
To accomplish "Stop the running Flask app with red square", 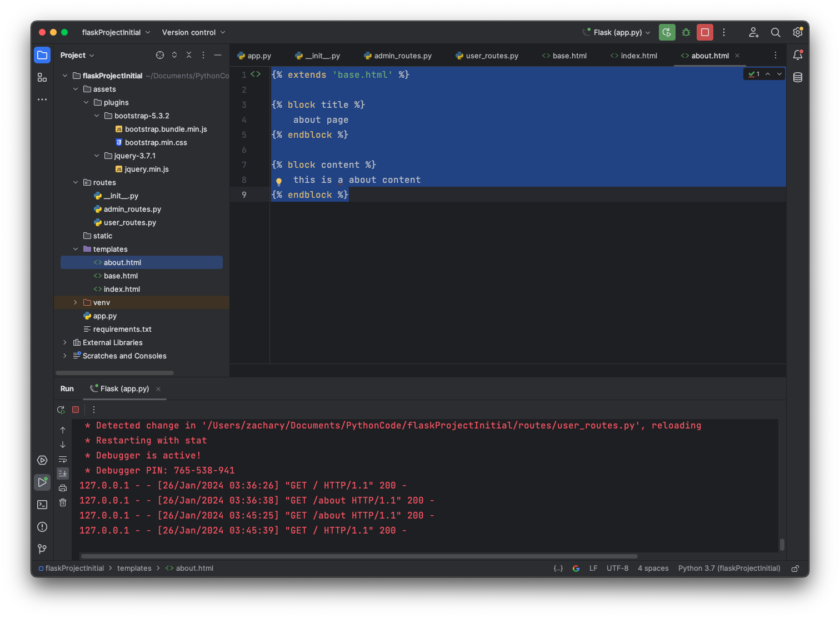I will 705,32.
